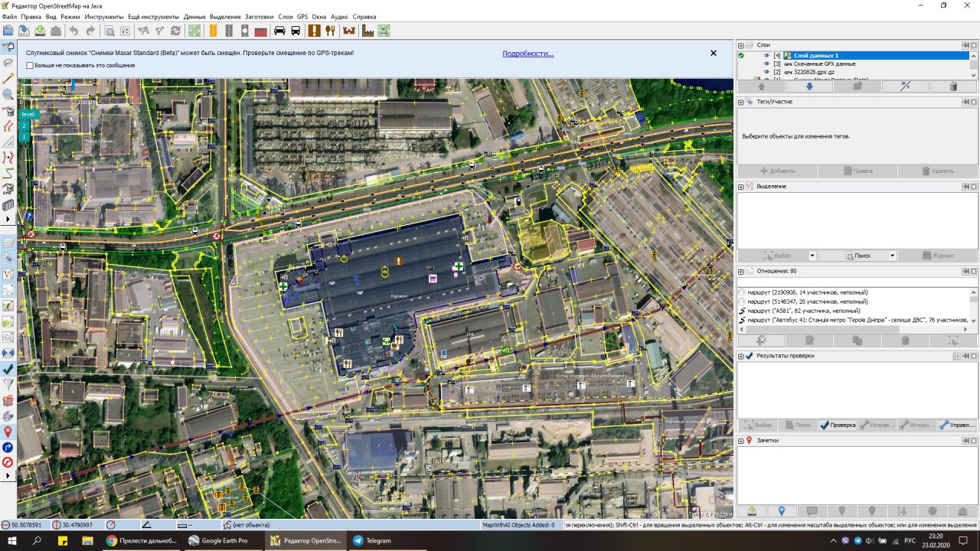Click the Download notes button in Заметки panel
The height and width of the screenshot is (551, 980).
point(752,511)
